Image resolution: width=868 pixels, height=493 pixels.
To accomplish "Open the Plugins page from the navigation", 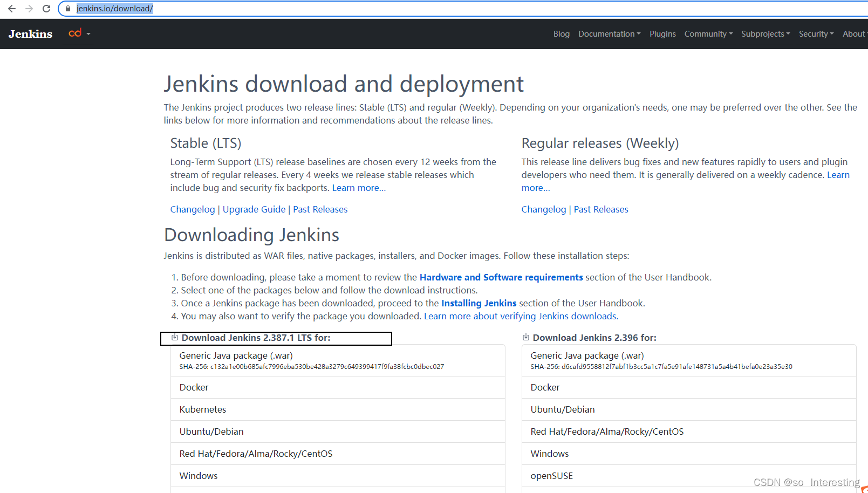I will [662, 33].
